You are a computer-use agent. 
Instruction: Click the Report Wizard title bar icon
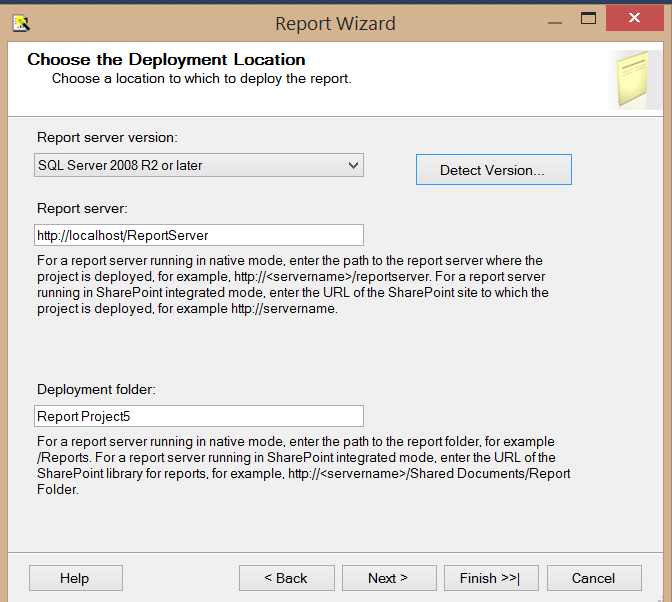(x=21, y=23)
